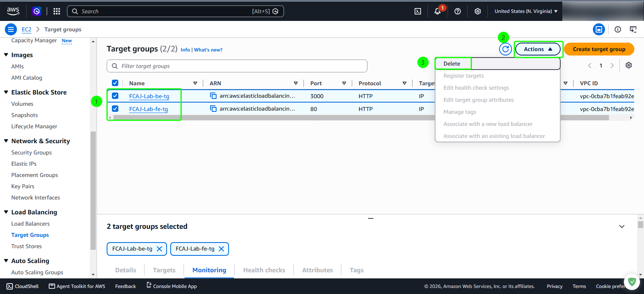Open the help question mark icon

coord(458,11)
